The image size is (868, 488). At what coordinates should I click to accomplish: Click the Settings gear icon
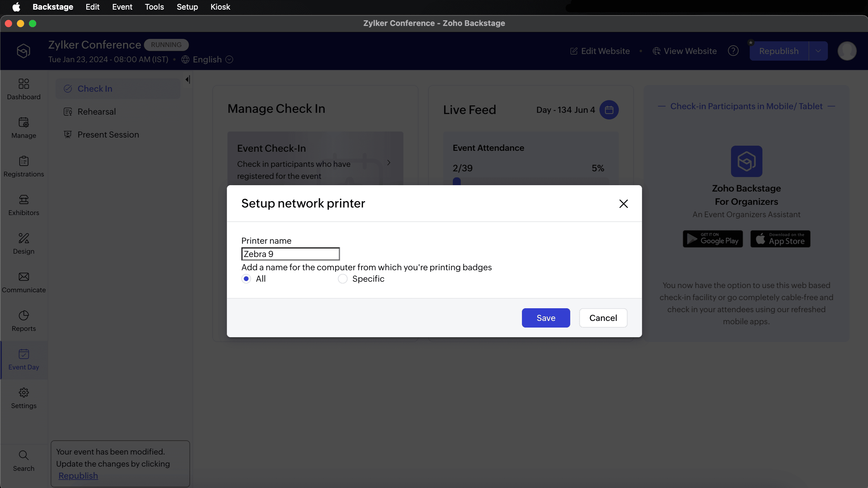[x=24, y=392]
